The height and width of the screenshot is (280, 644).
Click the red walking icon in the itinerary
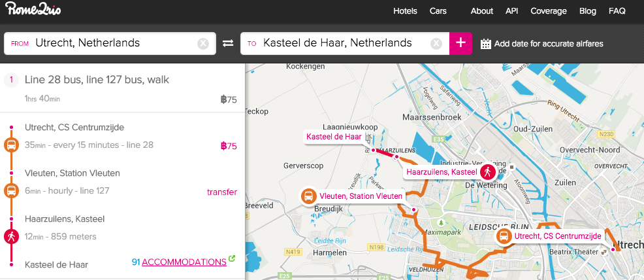click(x=11, y=237)
